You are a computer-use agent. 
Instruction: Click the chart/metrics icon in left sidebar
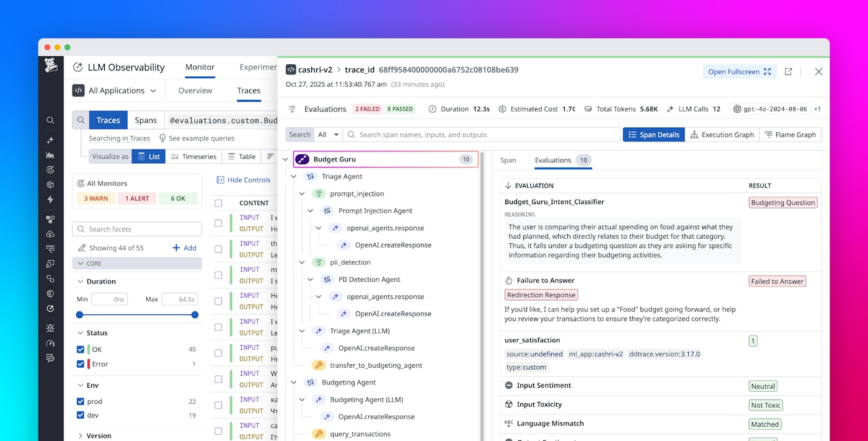pos(50,154)
